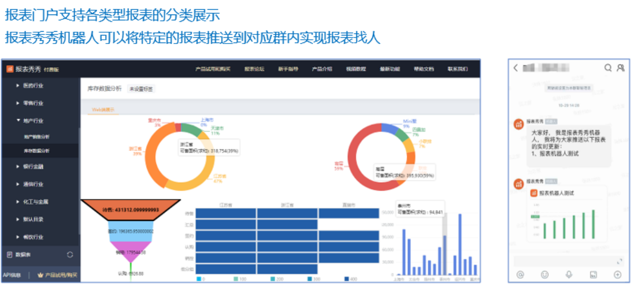Open 新手指导 in top navigation
Image resolution: width=644 pixels, height=290 pixels.
[288, 69]
